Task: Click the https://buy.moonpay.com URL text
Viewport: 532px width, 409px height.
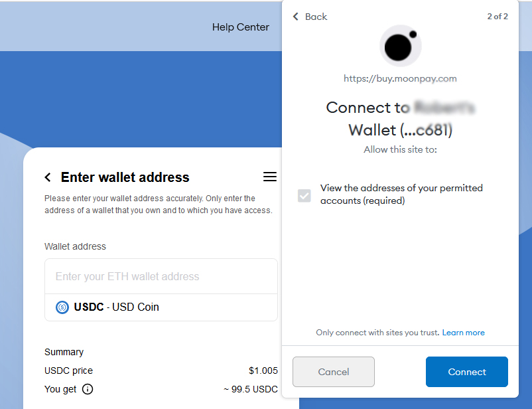Action: 401,78
